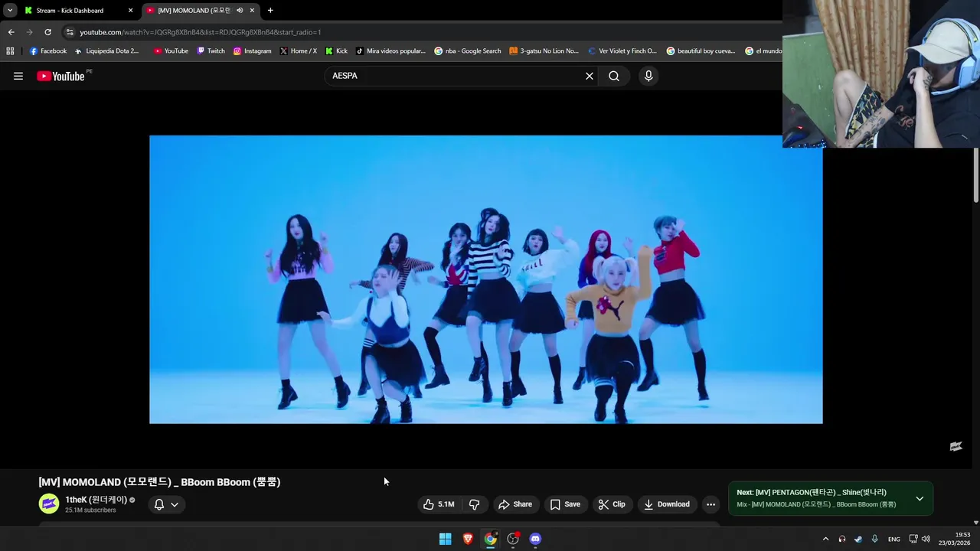Viewport: 980px width, 551px height.
Task: Open Kick bookmark
Action: (x=336, y=51)
